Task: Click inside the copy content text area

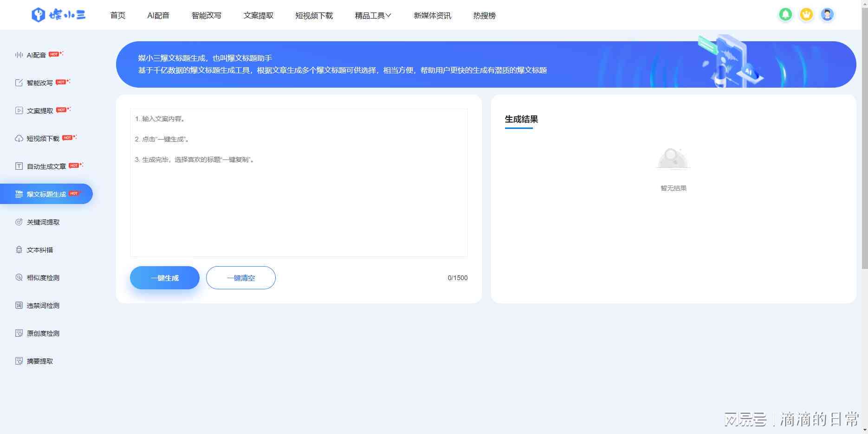Action: point(299,183)
